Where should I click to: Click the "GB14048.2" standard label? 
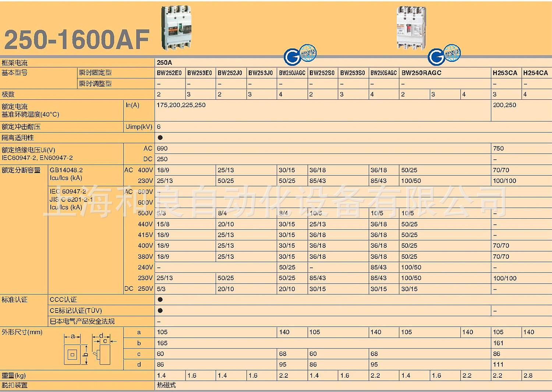[x=66, y=170]
